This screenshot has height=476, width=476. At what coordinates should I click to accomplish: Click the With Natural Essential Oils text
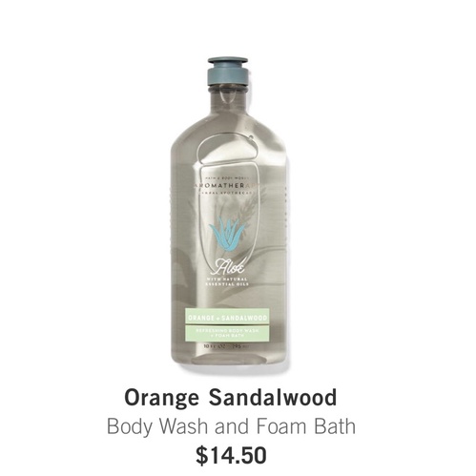tap(227, 281)
